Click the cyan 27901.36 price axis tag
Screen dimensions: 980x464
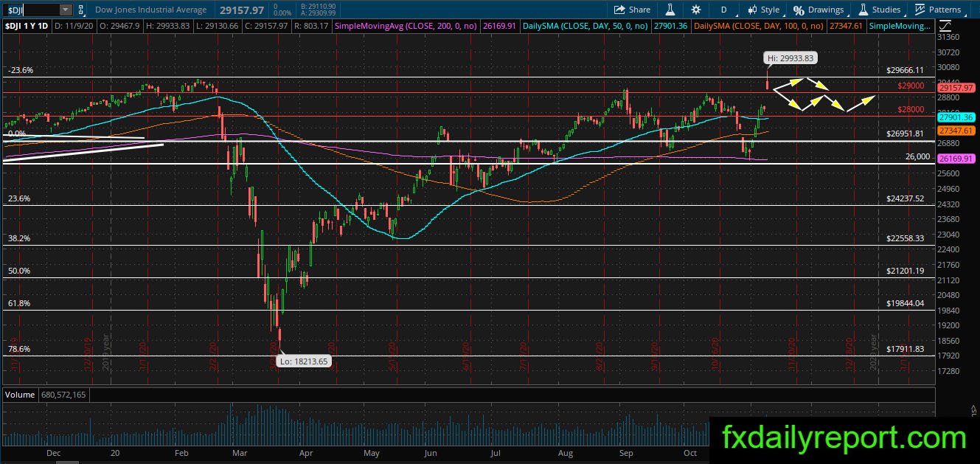956,117
